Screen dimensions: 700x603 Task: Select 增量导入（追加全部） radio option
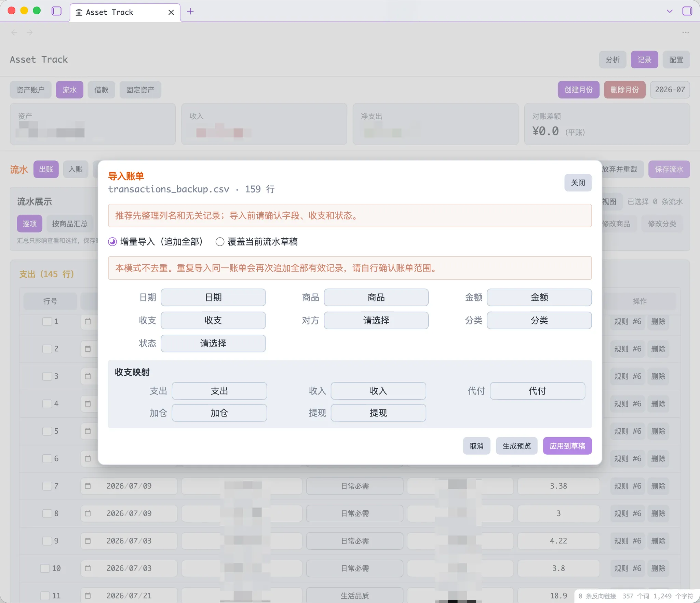coord(112,242)
